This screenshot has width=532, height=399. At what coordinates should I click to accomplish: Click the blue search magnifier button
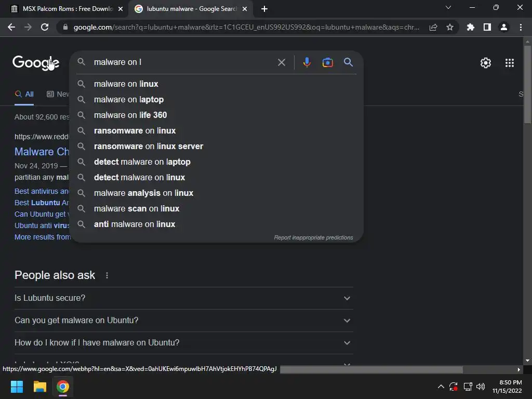click(348, 62)
